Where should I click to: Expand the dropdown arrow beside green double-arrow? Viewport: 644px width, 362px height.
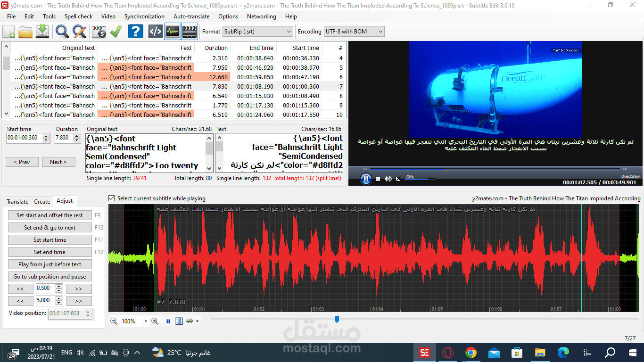pyautogui.click(x=197, y=321)
